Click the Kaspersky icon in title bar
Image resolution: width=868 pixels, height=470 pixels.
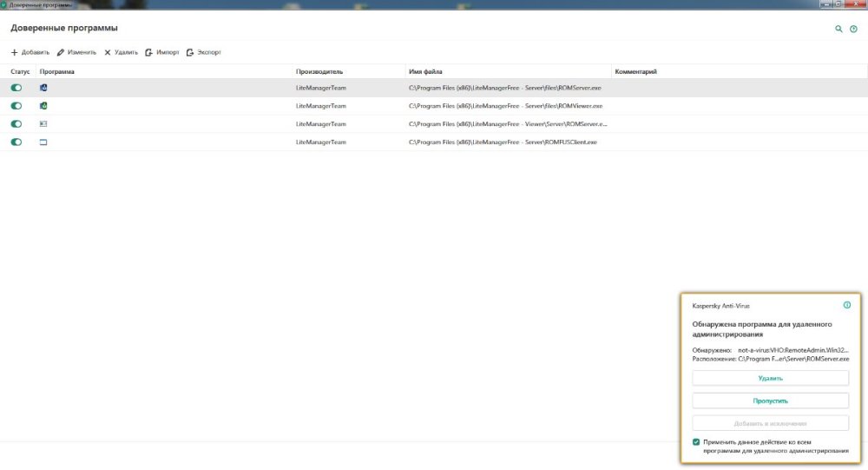coord(3,4)
